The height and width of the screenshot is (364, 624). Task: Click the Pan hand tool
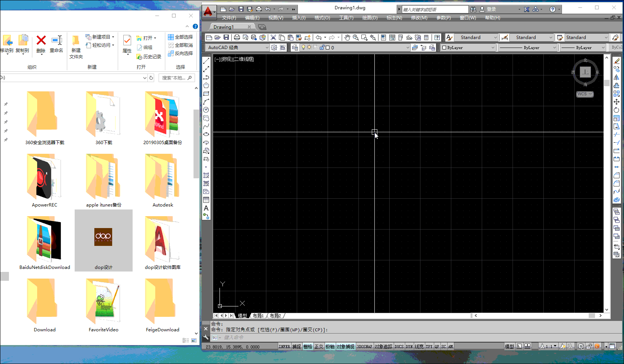tap(347, 38)
